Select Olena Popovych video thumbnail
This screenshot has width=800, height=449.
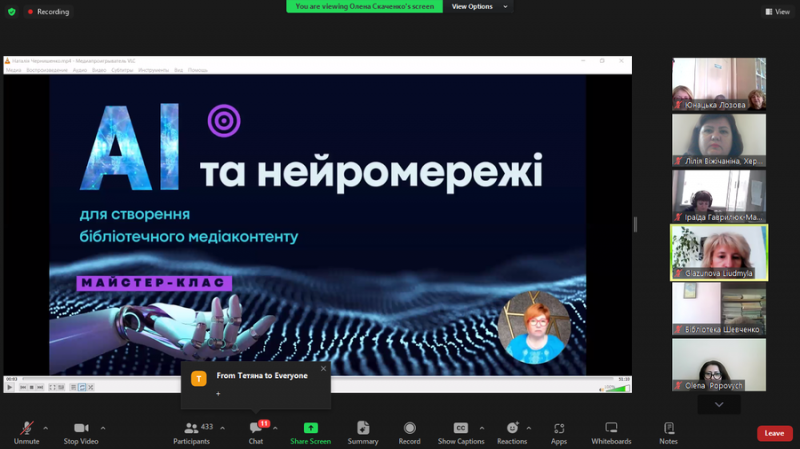point(719,365)
